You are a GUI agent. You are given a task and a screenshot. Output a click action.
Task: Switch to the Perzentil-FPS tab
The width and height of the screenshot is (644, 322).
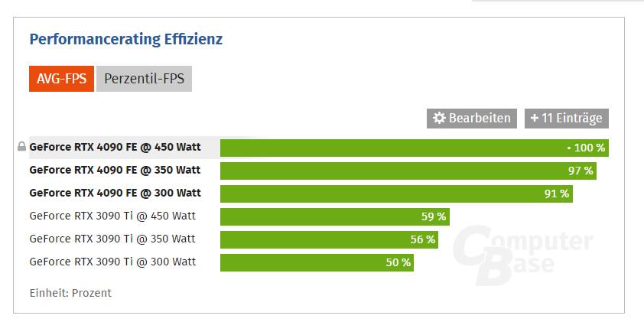point(144,79)
